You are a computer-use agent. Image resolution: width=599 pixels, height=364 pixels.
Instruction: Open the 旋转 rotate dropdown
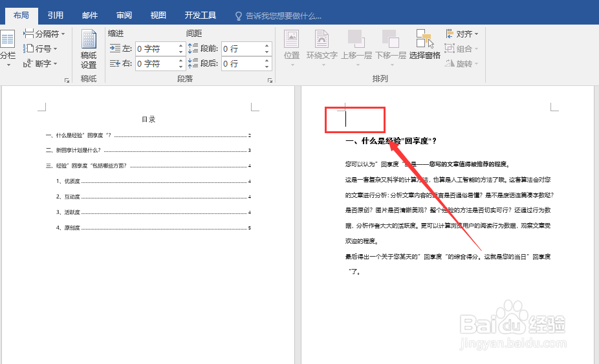[x=461, y=63]
